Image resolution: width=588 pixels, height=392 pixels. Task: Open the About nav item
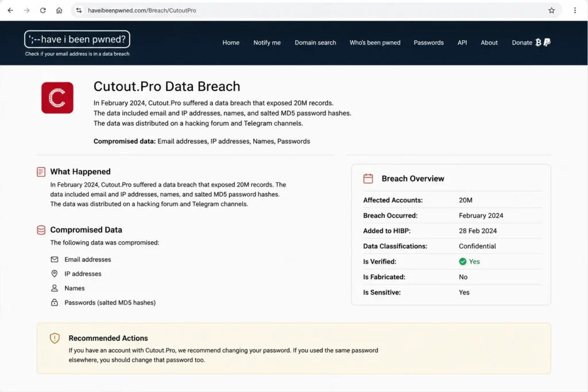click(x=489, y=42)
